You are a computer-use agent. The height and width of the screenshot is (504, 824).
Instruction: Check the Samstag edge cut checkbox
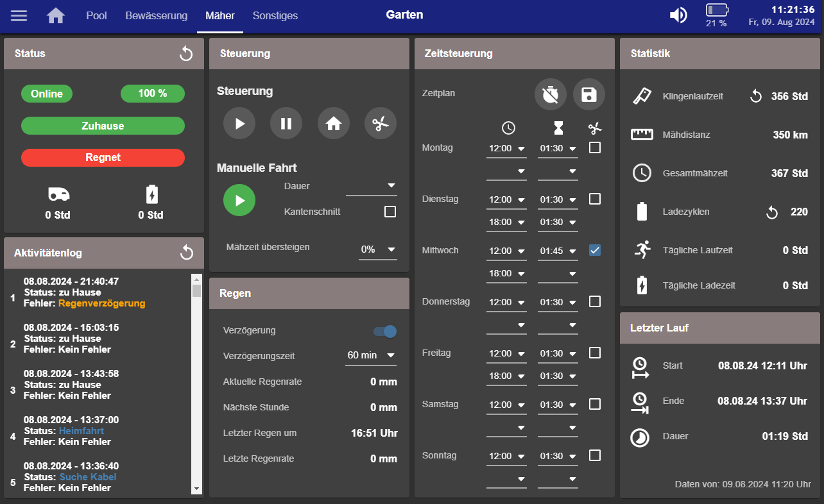(595, 404)
